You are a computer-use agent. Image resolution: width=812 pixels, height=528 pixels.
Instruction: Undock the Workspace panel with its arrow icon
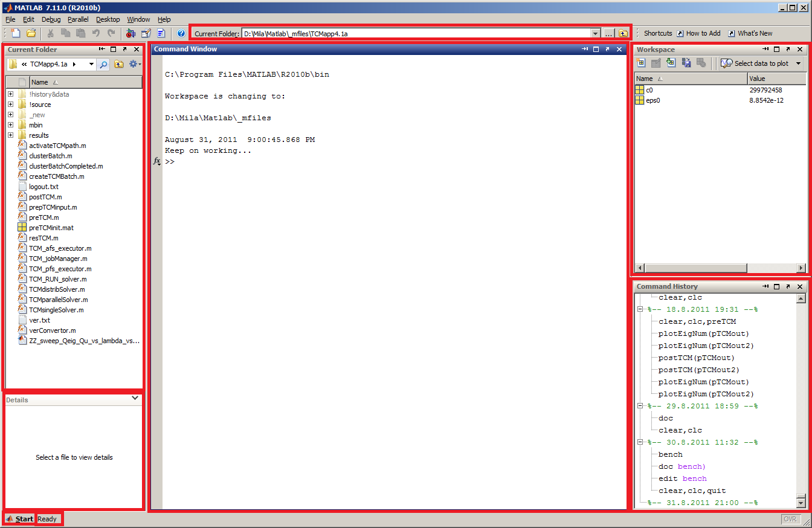(788, 49)
